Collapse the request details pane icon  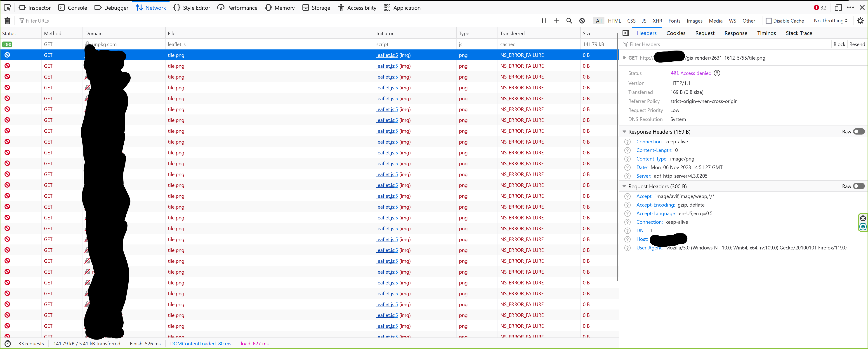click(626, 33)
